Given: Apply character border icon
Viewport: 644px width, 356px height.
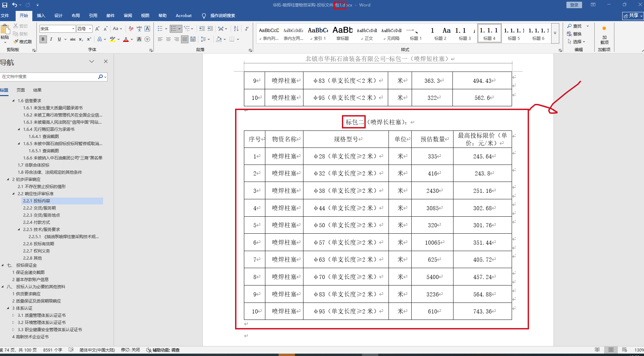Looking at the screenshot, I should [147, 29].
